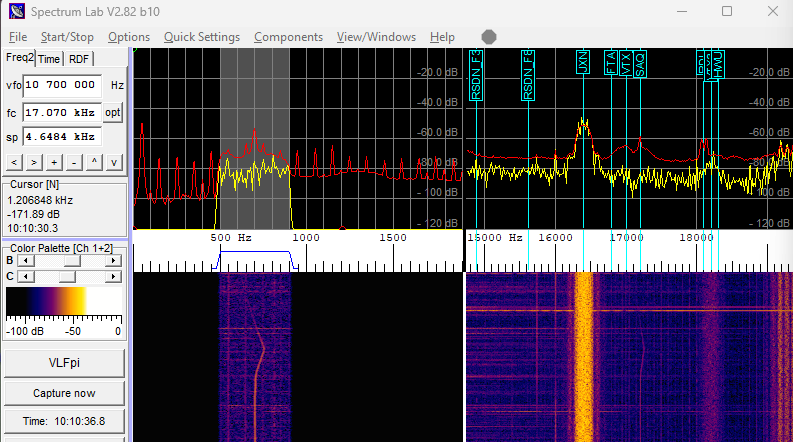Click the Spectrum Lab title bar icon
Image resolution: width=793 pixels, height=442 pixels.
pos(17,11)
